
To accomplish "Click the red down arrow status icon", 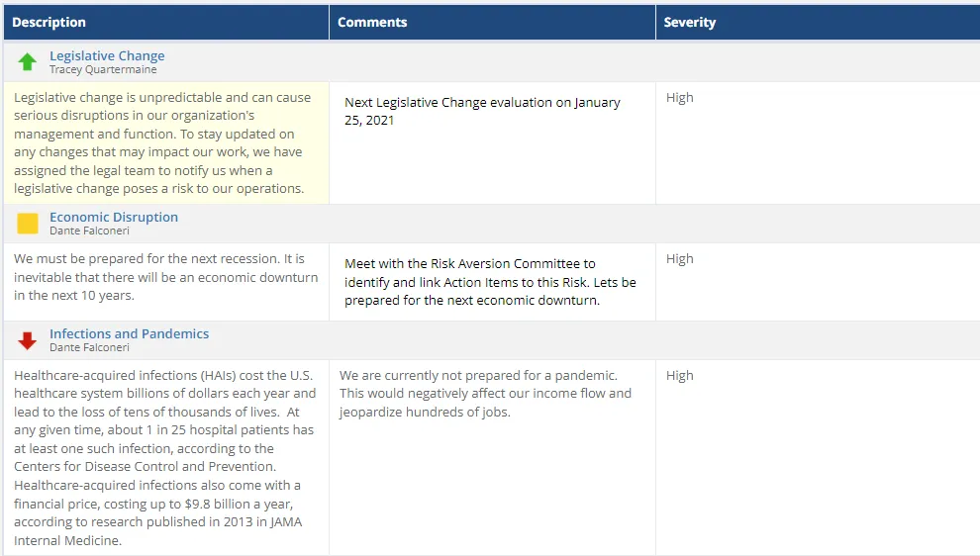I will (27, 340).
